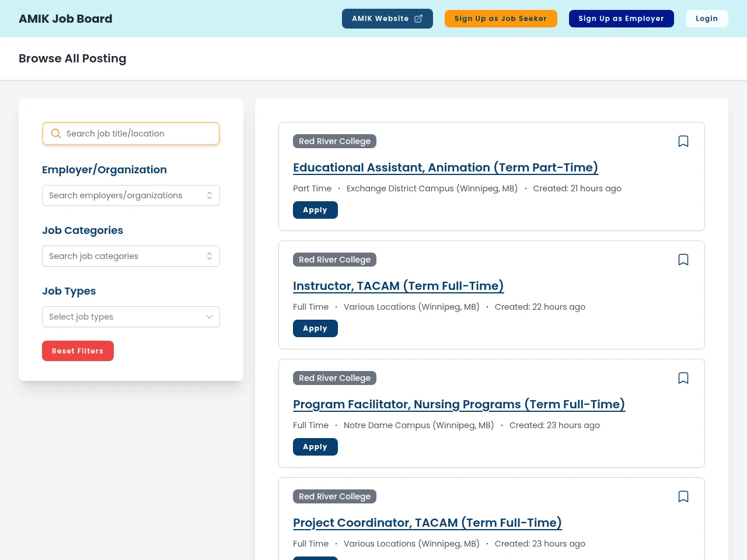Click the Job Categories filter heading
The height and width of the screenshot is (560, 747).
pos(82,230)
